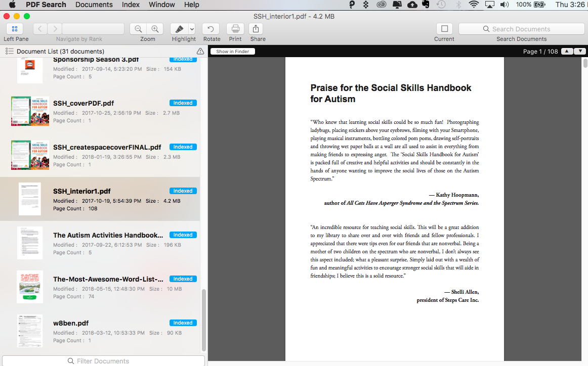Toggle the Left Pane grid icon

point(15,29)
